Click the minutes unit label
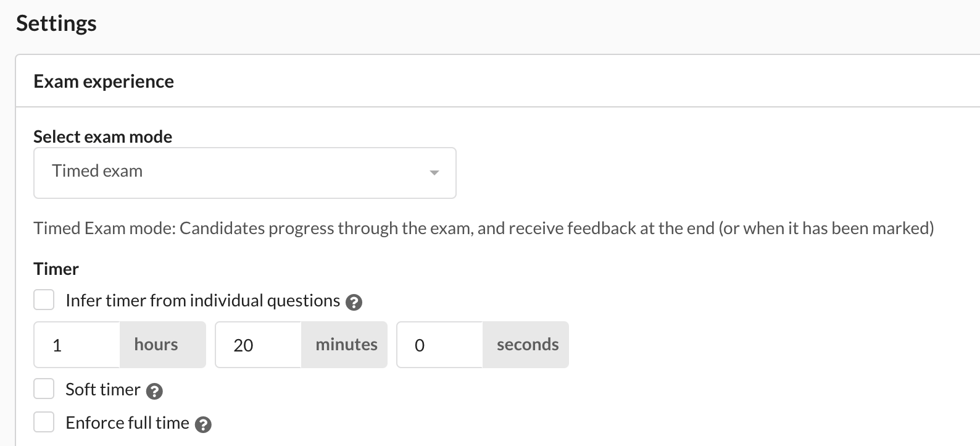 point(344,345)
